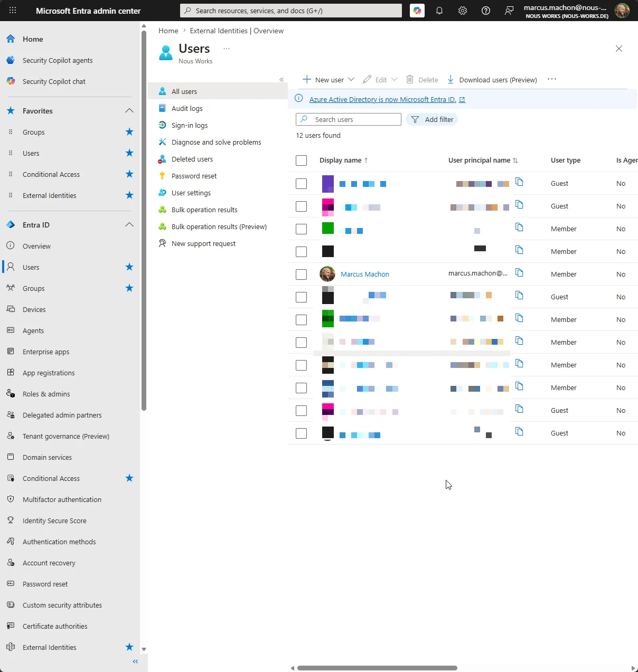Click the Download users (Preview) button
638x672 pixels.
tap(492, 80)
